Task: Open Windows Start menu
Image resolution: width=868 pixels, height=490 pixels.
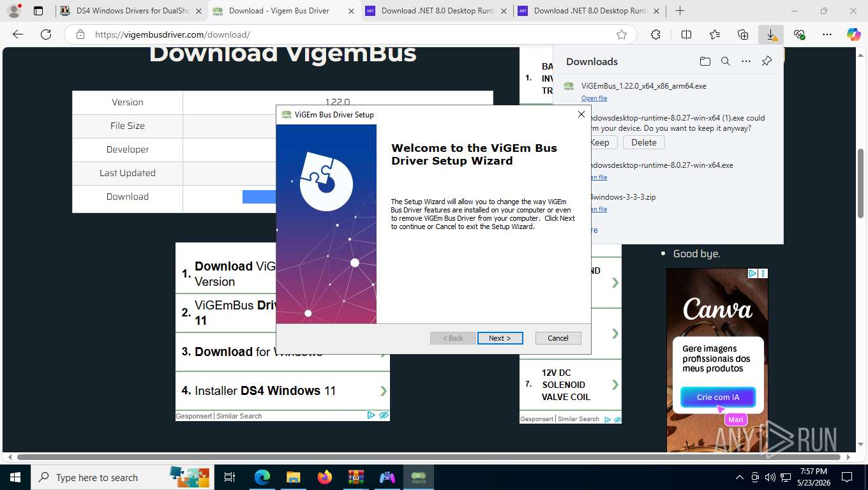Action: [x=15, y=477]
